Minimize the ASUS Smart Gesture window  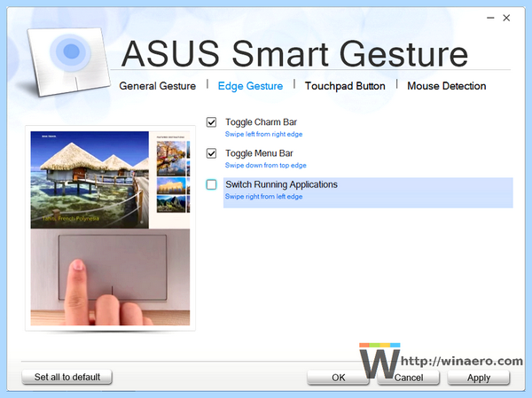pos(490,18)
